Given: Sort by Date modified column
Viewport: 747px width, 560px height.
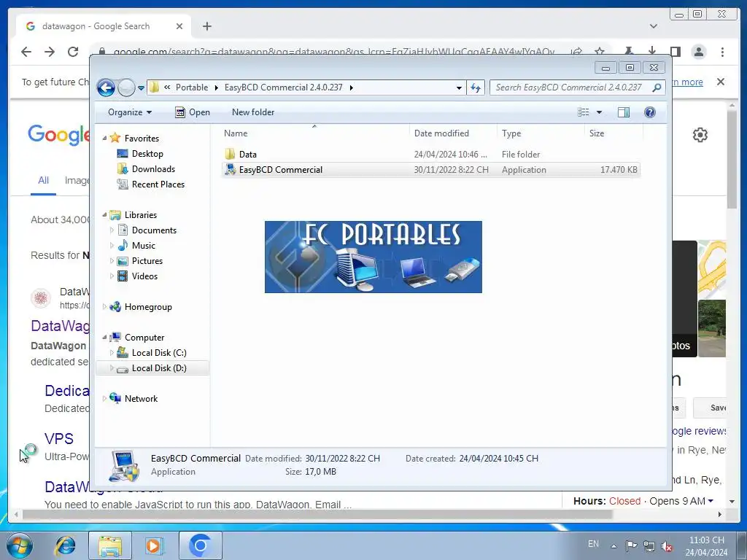Looking at the screenshot, I should [452, 133].
